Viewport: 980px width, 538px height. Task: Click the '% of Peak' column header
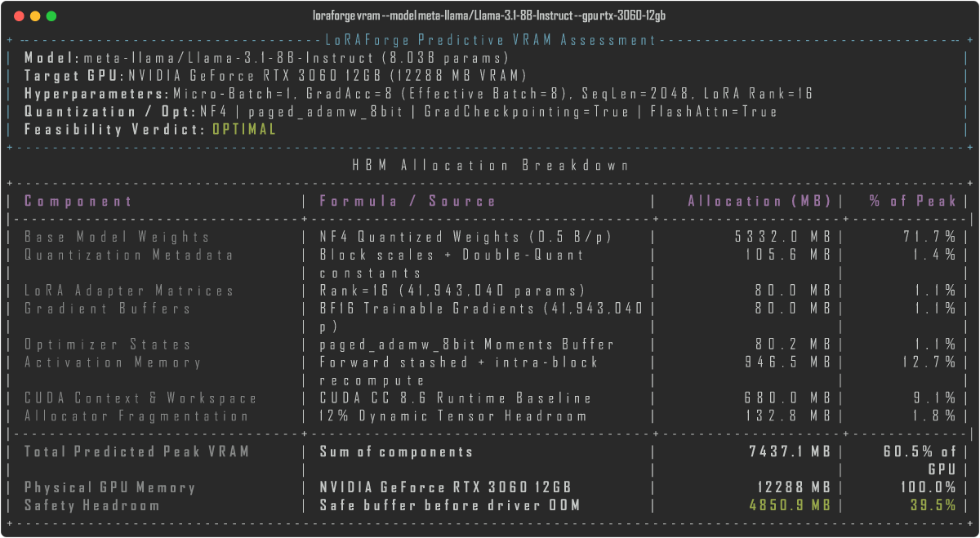click(912, 202)
